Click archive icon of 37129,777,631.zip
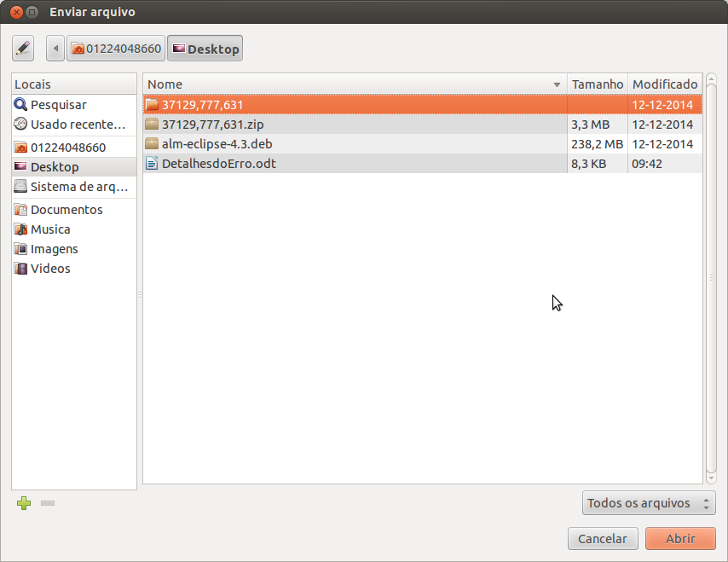 [x=152, y=124]
